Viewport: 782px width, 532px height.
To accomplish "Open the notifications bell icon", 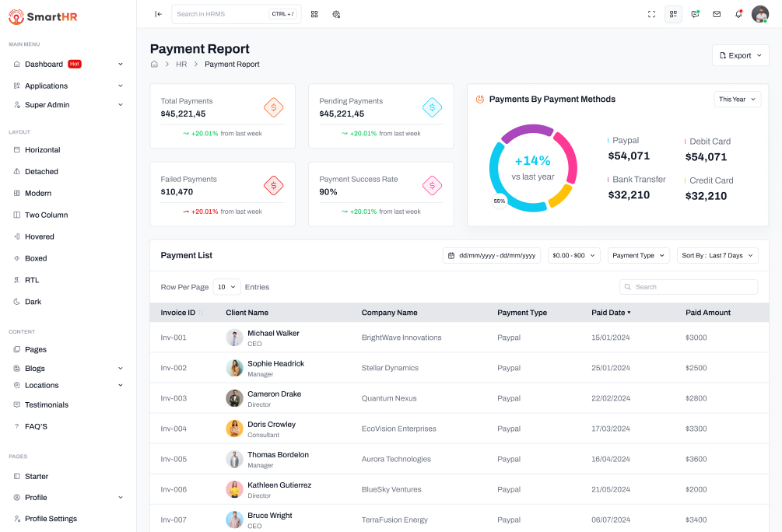I will 738,14.
